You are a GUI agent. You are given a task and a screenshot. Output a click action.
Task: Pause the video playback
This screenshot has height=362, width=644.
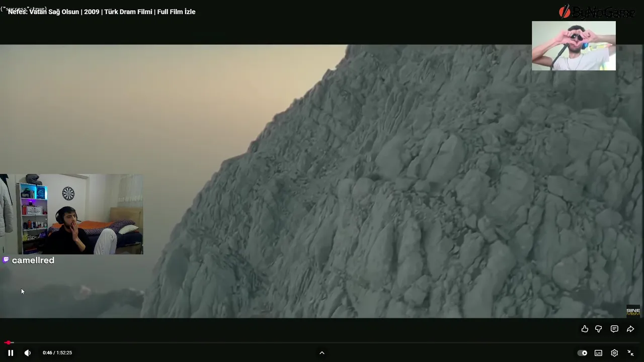(x=11, y=353)
